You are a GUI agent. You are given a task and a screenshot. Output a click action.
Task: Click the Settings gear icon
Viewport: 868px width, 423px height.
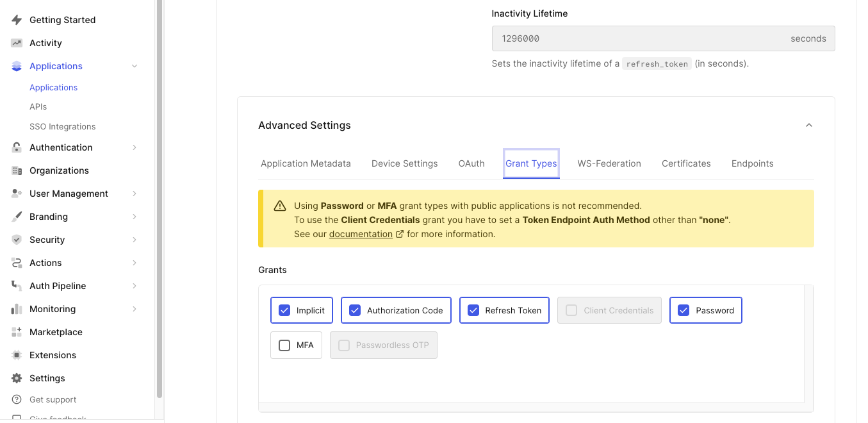click(17, 378)
